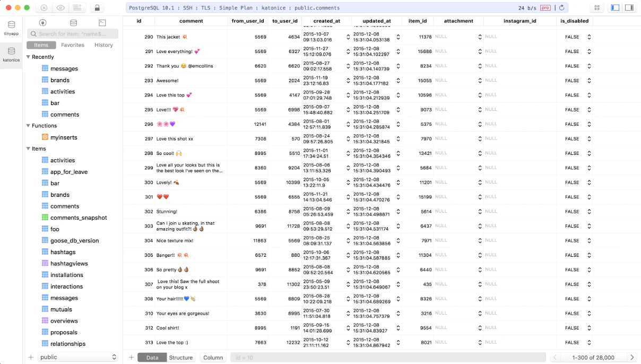Open updated_at stepper for row 298

pyautogui.click(x=398, y=153)
